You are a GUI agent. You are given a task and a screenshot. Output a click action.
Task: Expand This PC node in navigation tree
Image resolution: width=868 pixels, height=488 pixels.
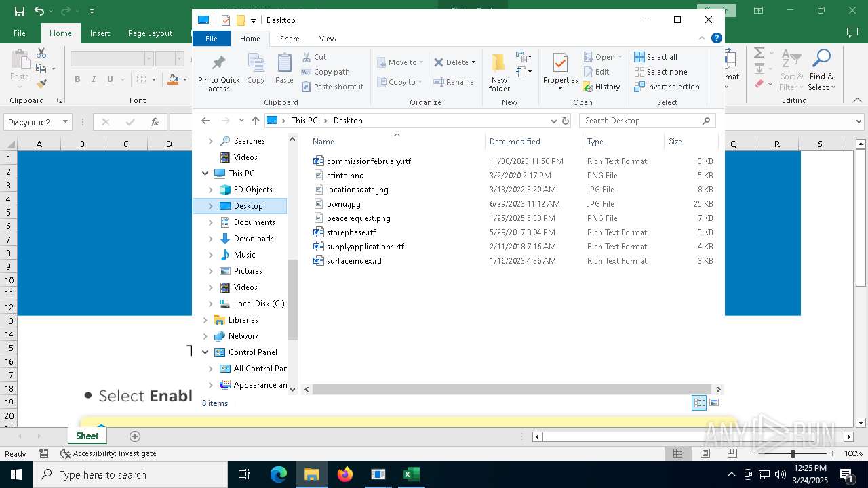205,174
